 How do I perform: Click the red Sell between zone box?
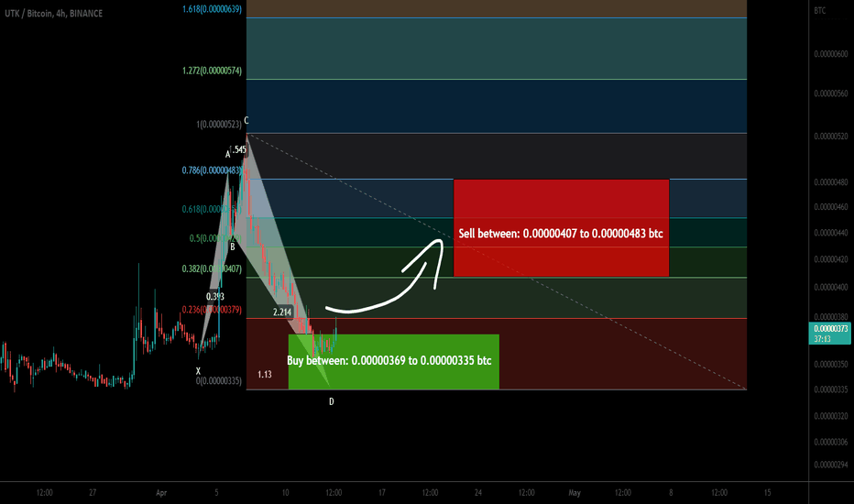pyautogui.click(x=561, y=228)
